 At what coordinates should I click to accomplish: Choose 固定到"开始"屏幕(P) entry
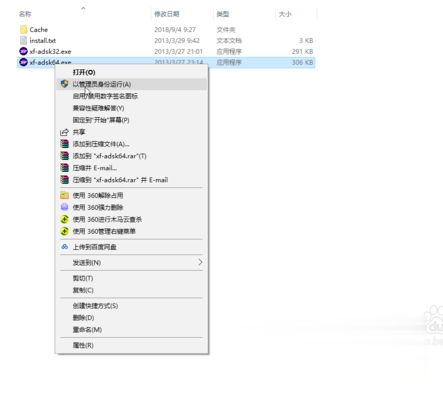[x=132, y=120]
